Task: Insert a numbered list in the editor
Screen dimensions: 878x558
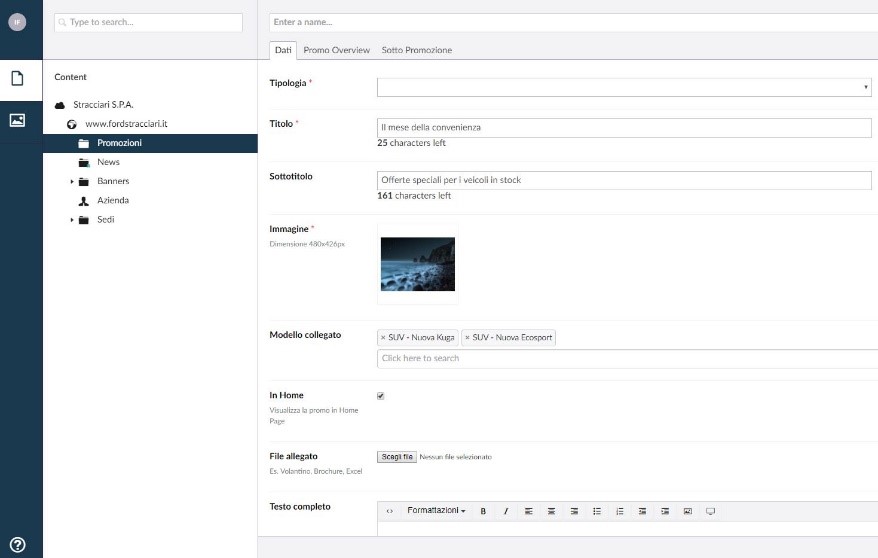Action: point(620,511)
